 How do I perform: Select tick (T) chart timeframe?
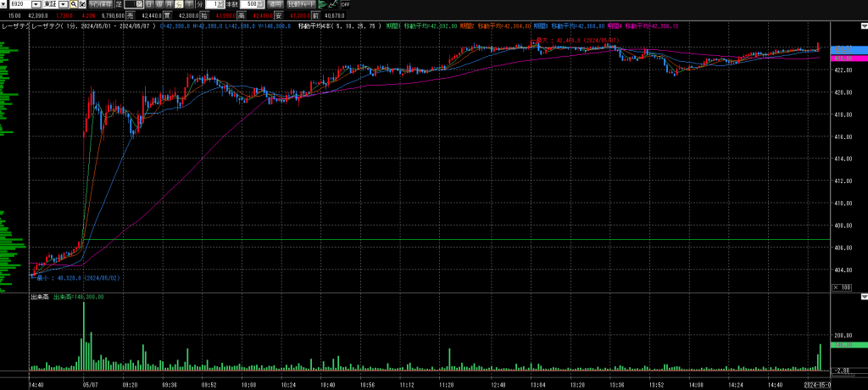[x=189, y=4]
